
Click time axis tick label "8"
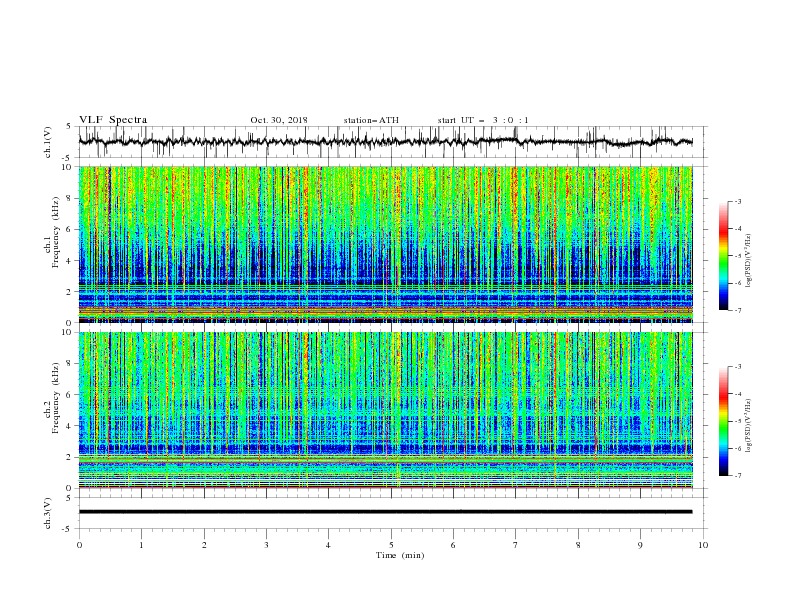click(x=578, y=545)
